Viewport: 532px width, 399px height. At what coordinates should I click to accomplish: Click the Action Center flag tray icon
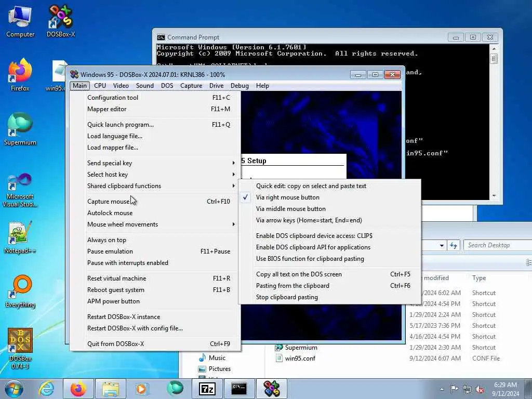point(454,389)
